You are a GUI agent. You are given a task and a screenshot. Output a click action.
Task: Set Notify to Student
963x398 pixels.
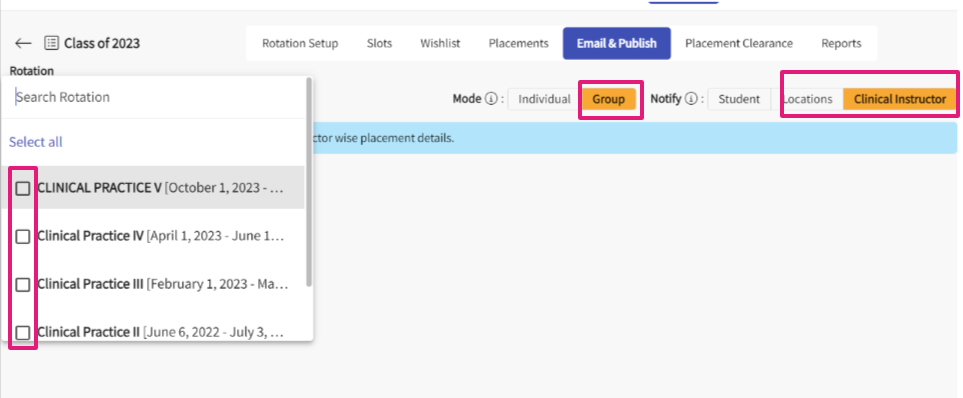739,99
